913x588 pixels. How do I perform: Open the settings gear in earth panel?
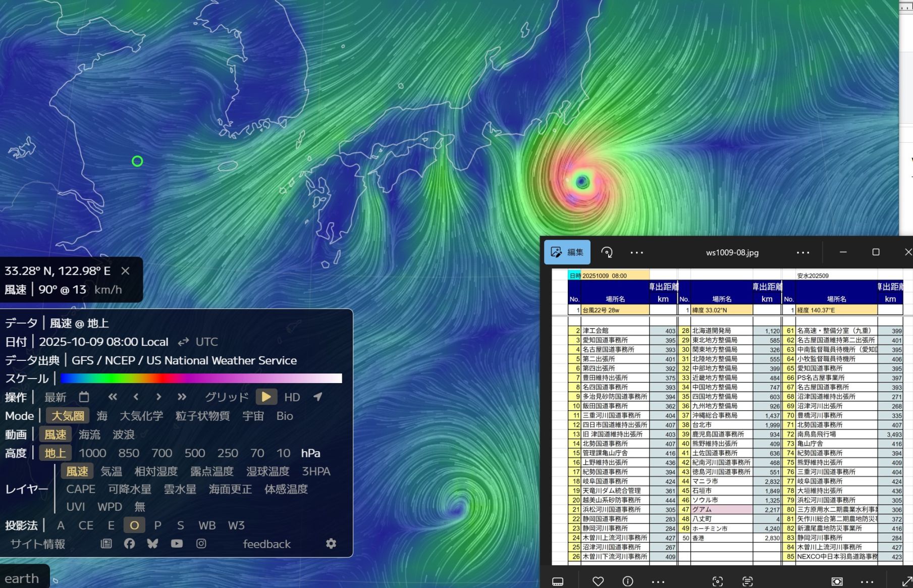(331, 544)
